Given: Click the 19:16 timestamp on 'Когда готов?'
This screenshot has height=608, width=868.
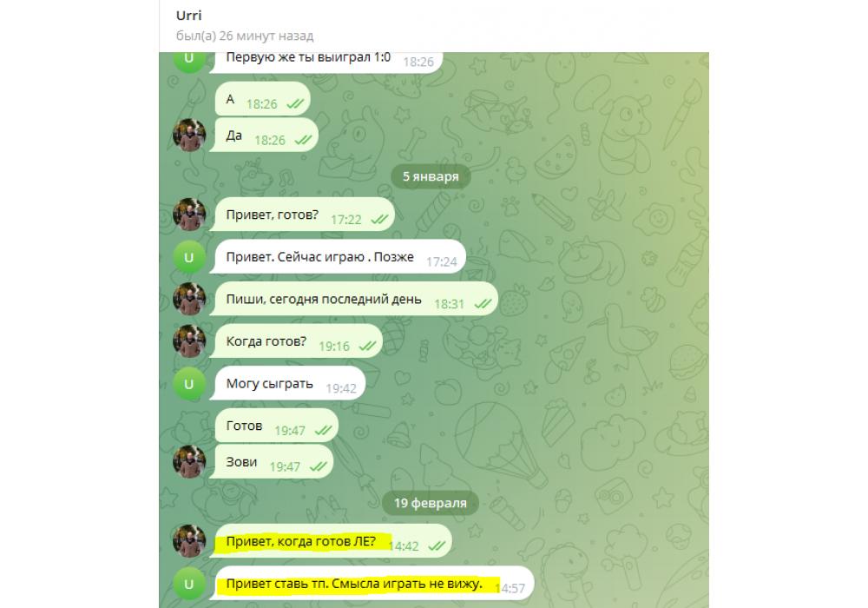Looking at the screenshot, I should pos(334,347).
